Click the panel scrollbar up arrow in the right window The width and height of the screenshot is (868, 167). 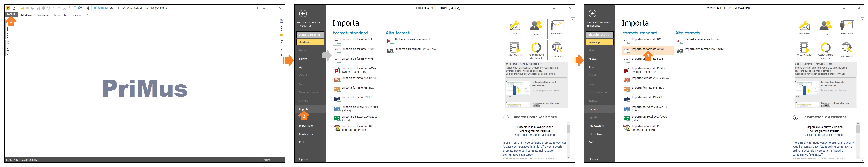[863, 20]
